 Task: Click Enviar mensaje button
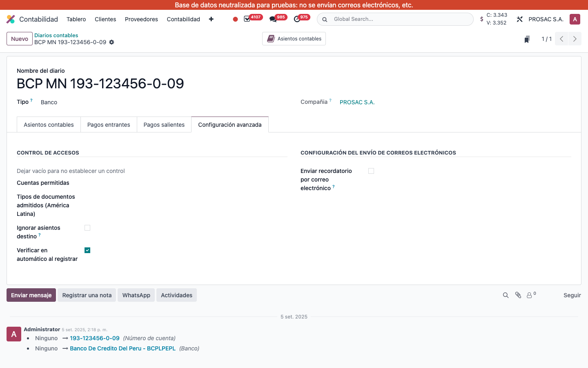[31, 295]
